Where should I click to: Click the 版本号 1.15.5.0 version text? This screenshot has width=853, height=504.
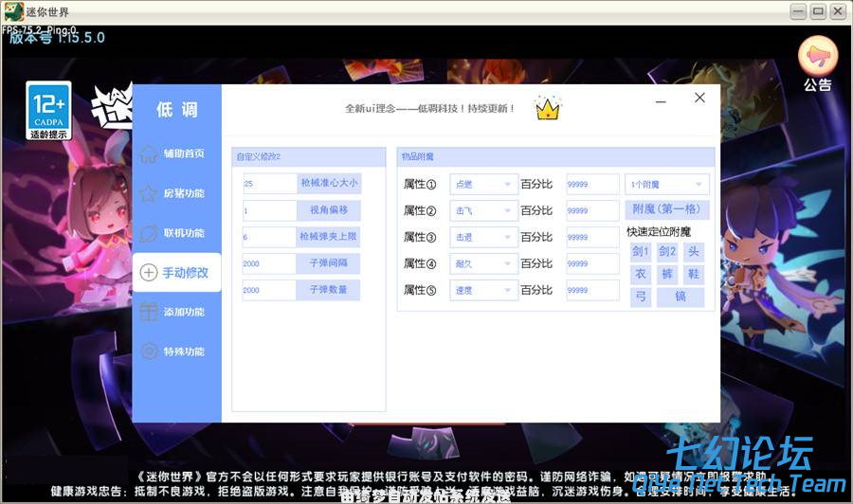(x=57, y=38)
